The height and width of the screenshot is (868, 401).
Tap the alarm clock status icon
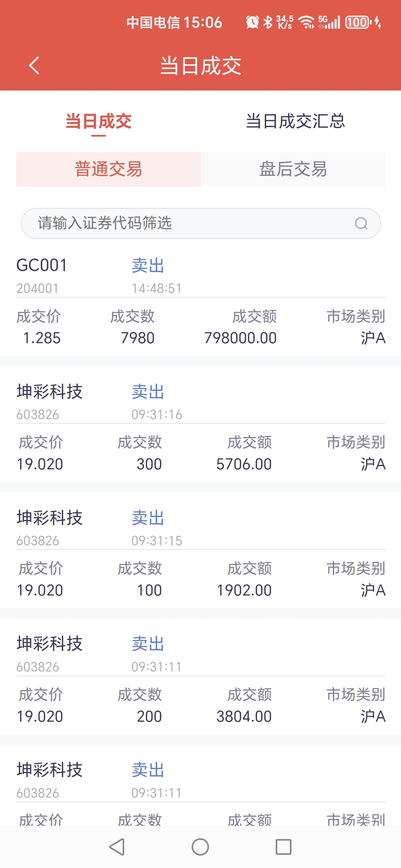(252, 23)
